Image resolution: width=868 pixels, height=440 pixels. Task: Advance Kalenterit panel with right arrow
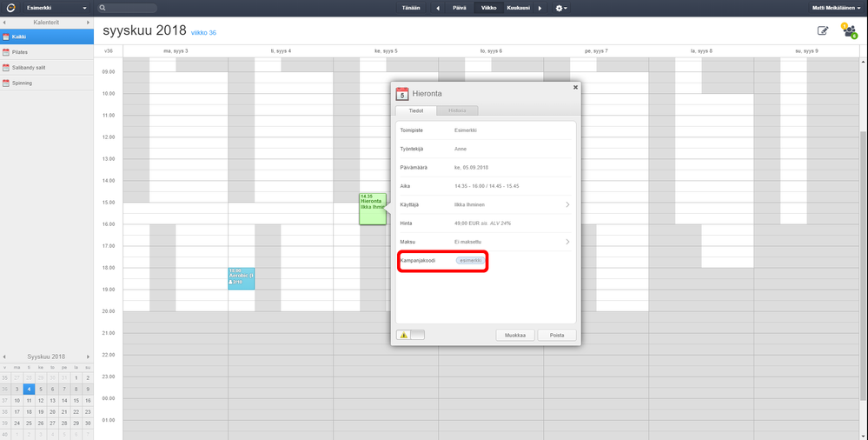[88, 23]
